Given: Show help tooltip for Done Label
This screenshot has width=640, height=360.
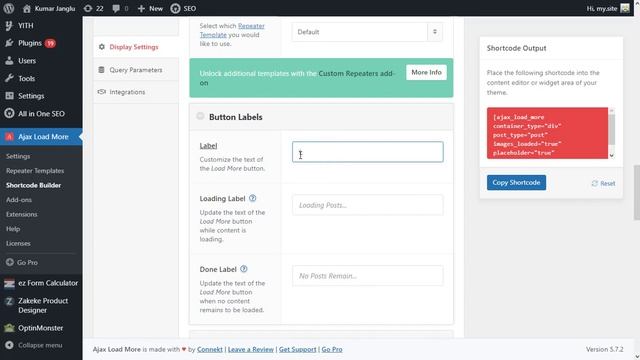Looking at the screenshot, I should click(244, 269).
